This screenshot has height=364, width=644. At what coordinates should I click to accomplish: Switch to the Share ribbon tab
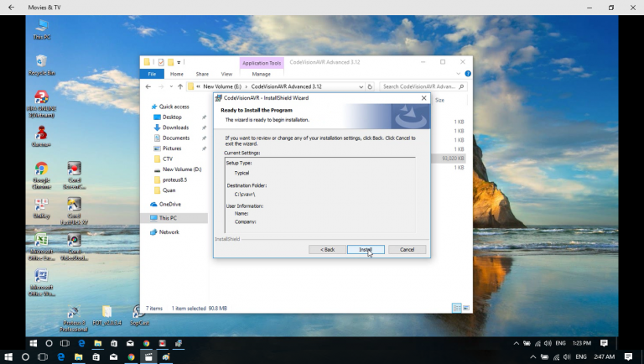(x=202, y=74)
